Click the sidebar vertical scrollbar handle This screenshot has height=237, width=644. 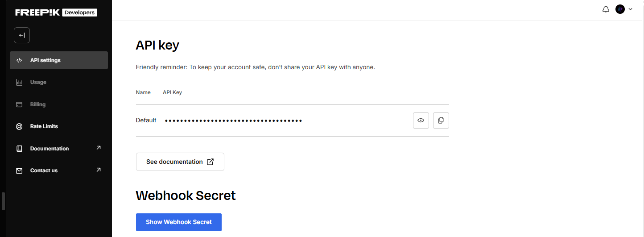click(x=3, y=201)
